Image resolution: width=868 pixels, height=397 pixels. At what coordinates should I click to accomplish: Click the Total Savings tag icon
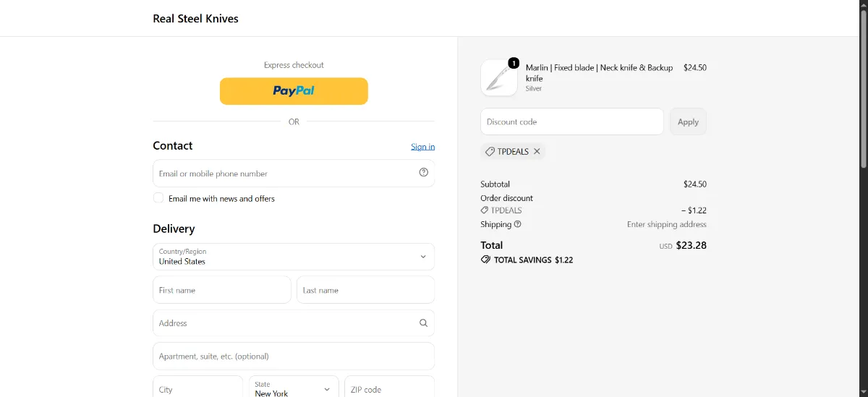tap(485, 260)
